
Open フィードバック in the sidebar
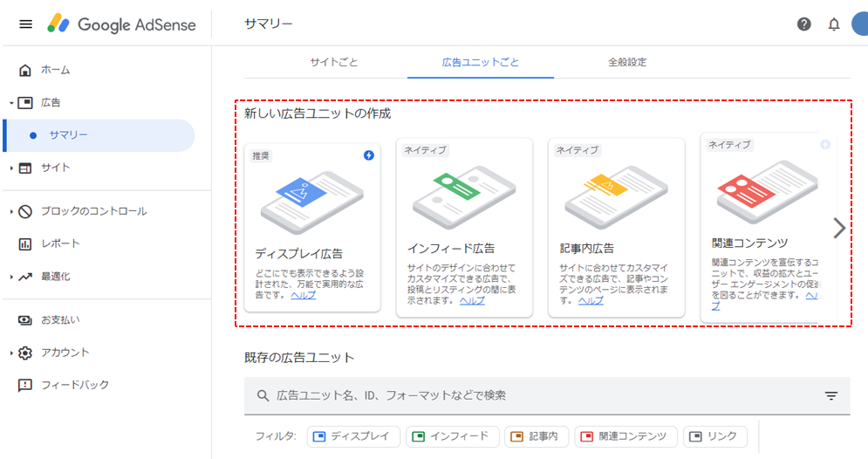pyautogui.click(x=75, y=385)
